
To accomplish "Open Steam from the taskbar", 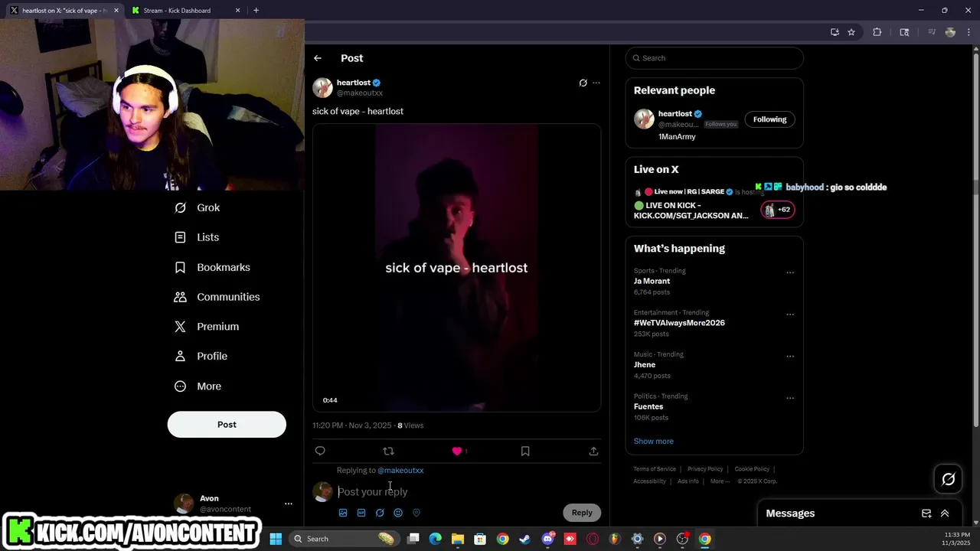I will click(524, 539).
